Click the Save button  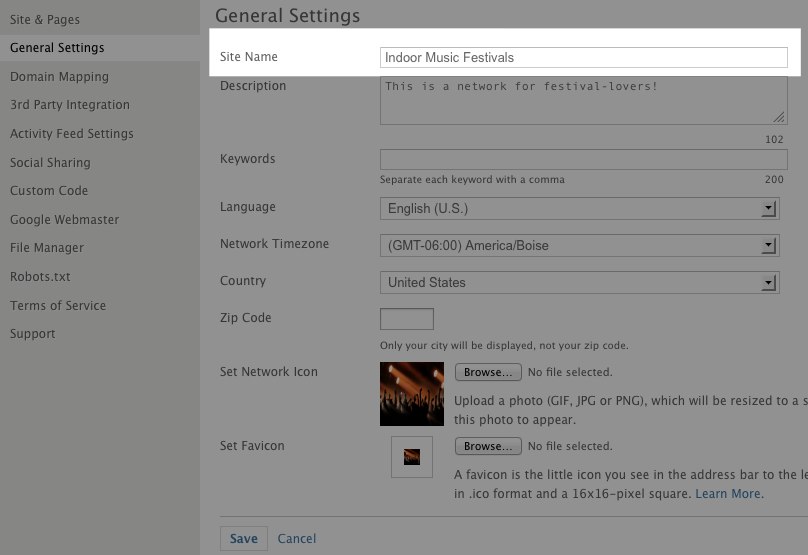(x=243, y=539)
